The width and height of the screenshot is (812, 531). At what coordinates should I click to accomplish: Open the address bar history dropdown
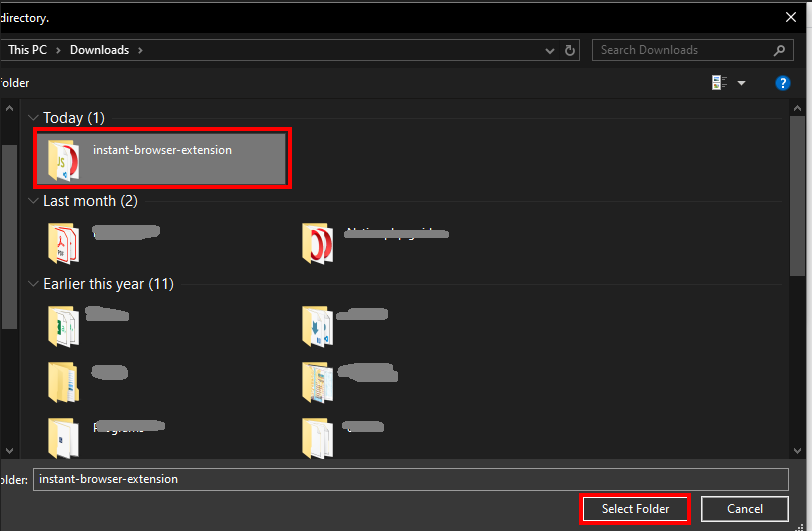550,51
